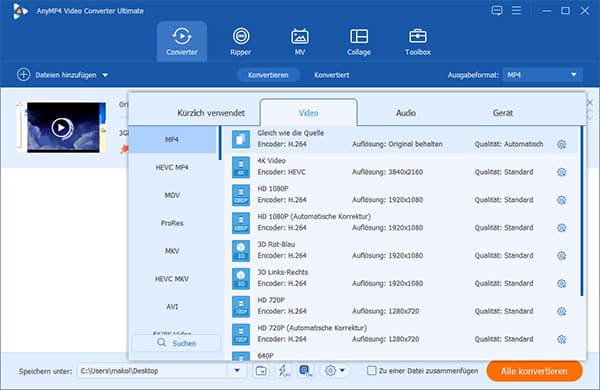Screen dimensions: 600x390
Task: Click Auflösung: 3840x2160 text
Action: (x=387, y=172)
